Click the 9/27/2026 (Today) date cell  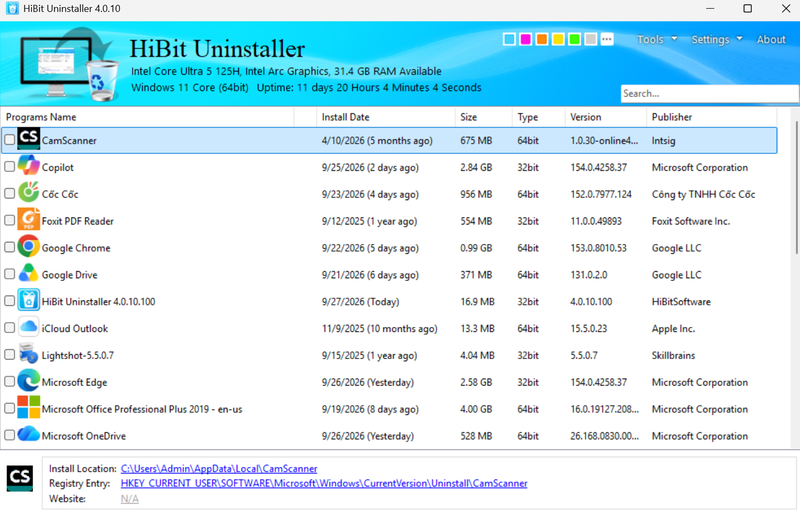pos(360,302)
